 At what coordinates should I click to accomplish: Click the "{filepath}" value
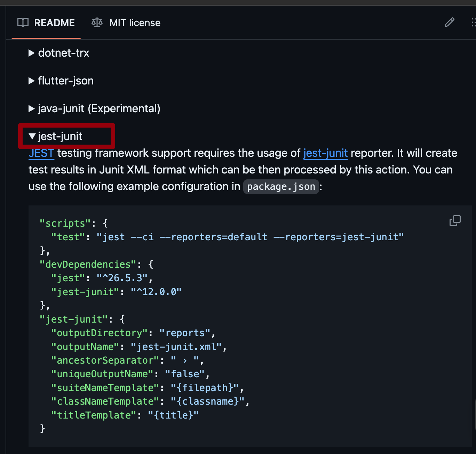[205, 388]
